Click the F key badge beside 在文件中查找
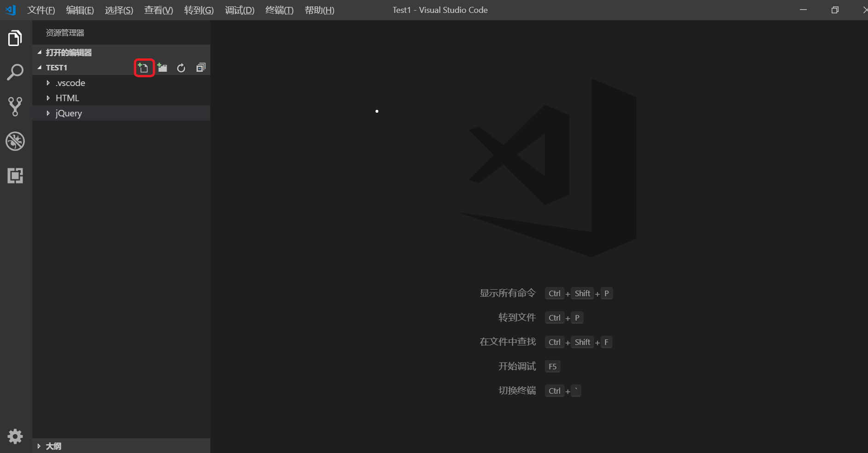Viewport: 868px width, 453px height. click(x=606, y=342)
